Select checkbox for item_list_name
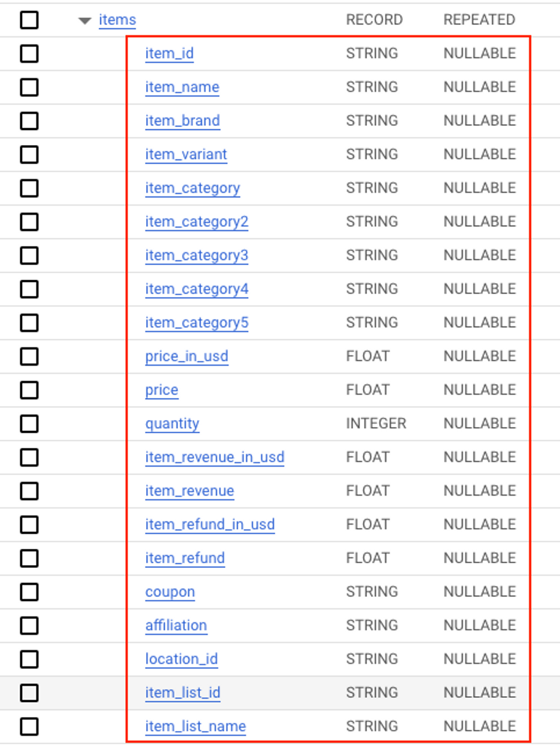560x747 pixels. coord(29,726)
